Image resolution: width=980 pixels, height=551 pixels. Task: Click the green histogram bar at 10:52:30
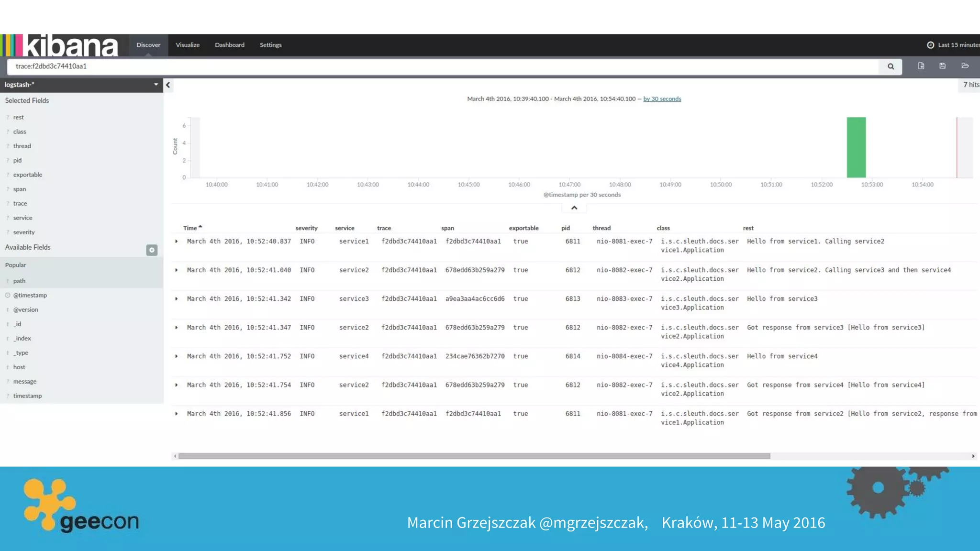point(856,147)
